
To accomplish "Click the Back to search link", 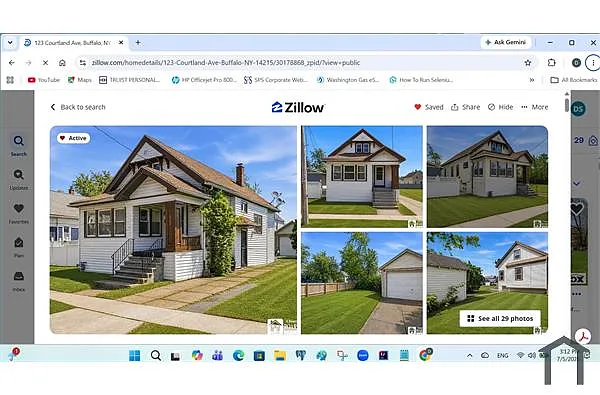I will 78,107.
